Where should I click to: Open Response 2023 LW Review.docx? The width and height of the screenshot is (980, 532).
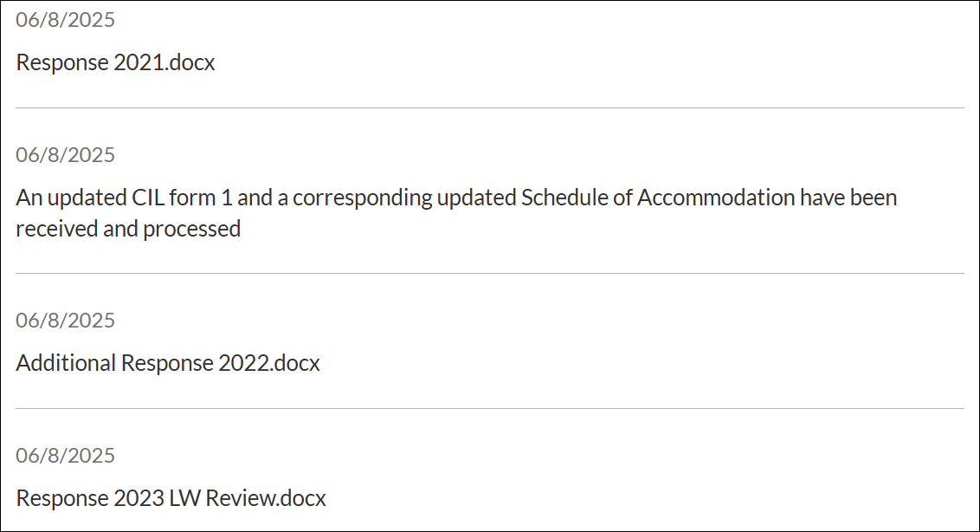click(171, 498)
